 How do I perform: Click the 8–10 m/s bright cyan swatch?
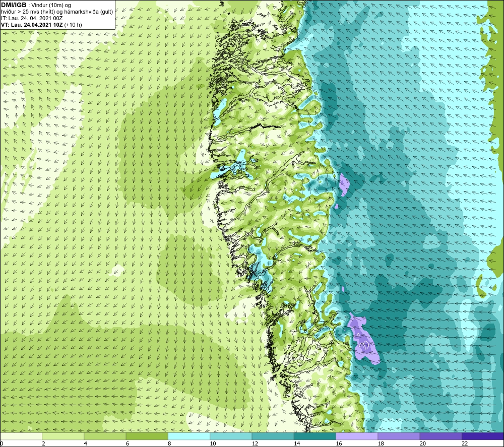[x=189, y=436]
